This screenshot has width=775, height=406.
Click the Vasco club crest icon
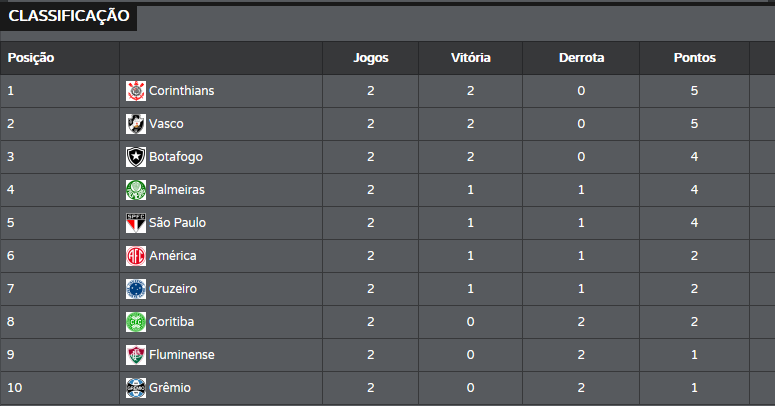[x=135, y=124]
